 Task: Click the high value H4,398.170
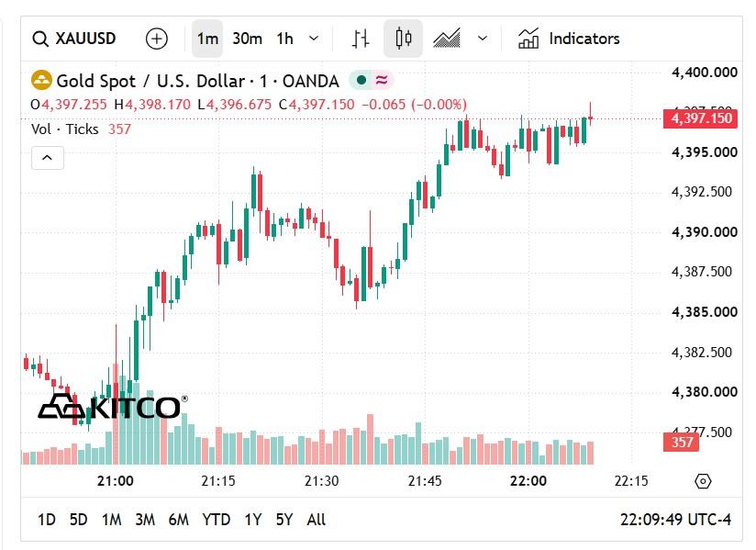[152, 105]
